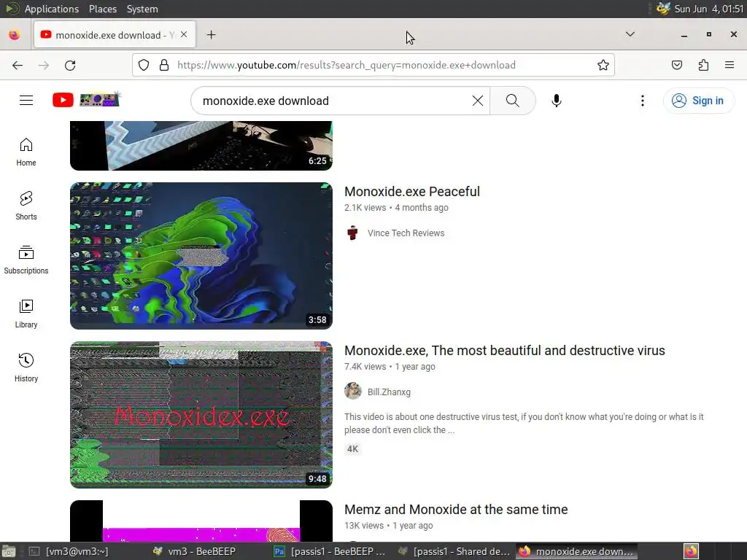Screen dimensions: 747x560
Task: Go back with the browser arrow
Action: tap(18, 65)
